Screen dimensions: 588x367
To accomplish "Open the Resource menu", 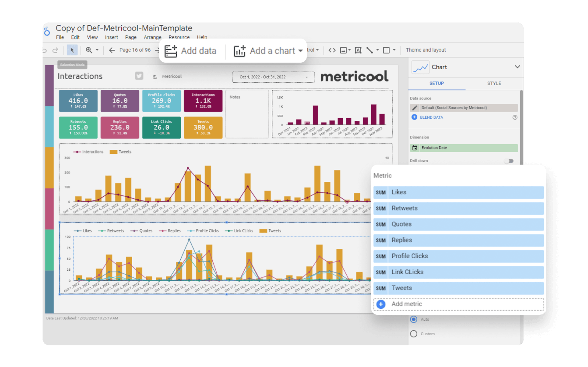I will 179,37.
